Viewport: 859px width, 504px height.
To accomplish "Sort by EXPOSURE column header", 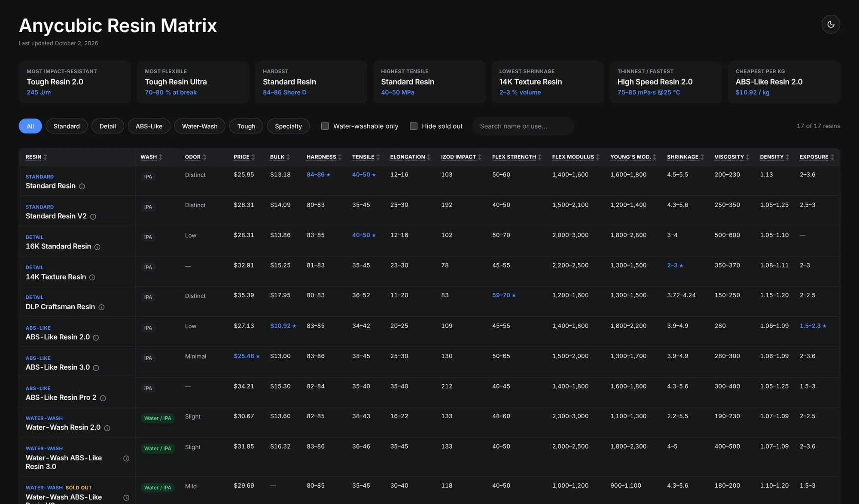I will 816,157.
